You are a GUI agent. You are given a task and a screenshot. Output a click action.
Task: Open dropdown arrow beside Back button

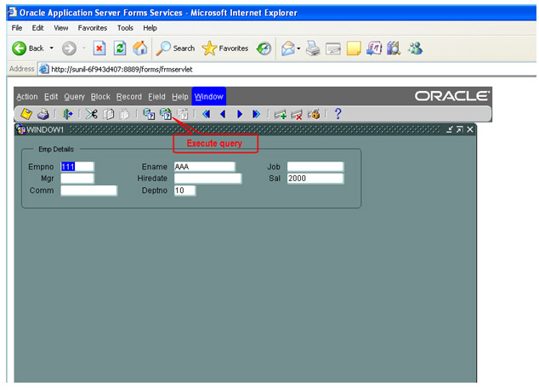click(x=52, y=48)
